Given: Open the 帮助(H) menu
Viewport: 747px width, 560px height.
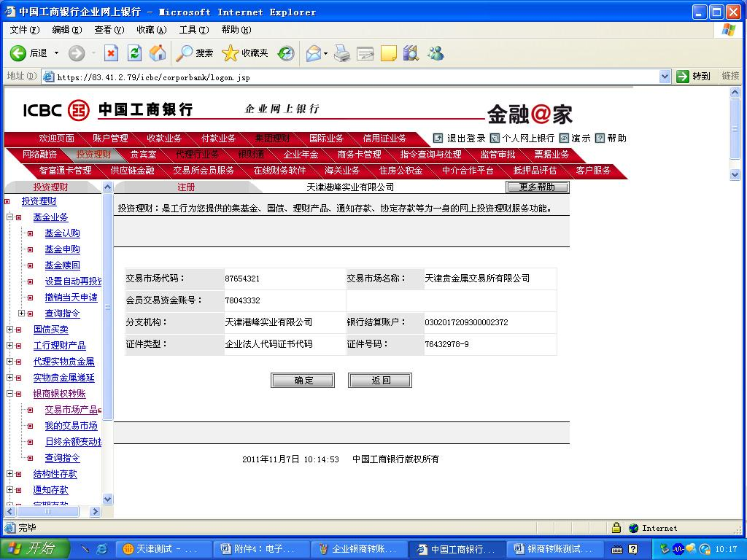Looking at the screenshot, I should 236,29.
